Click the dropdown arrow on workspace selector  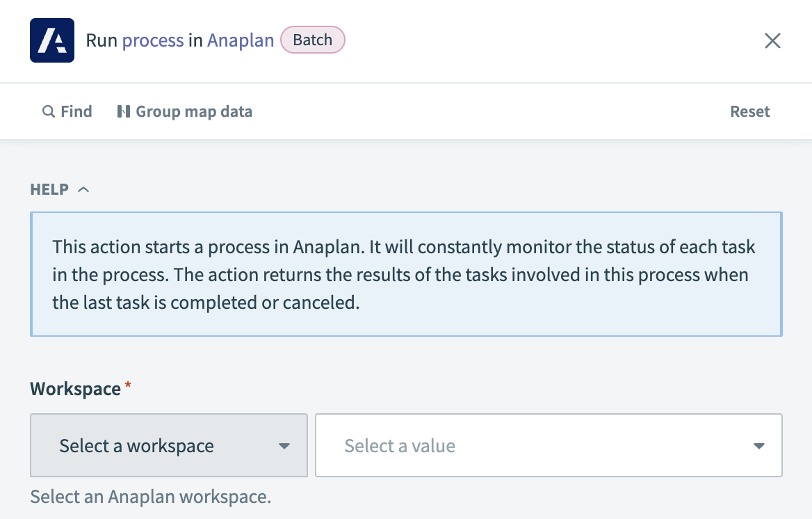pos(284,445)
